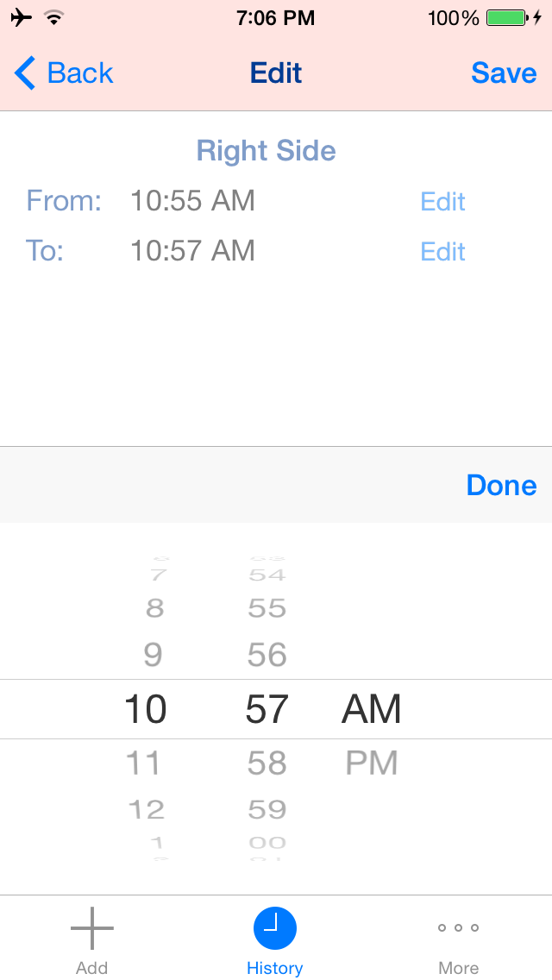Save the edited feeding entry
The height and width of the screenshot is (980, 552).
[504, 73]
